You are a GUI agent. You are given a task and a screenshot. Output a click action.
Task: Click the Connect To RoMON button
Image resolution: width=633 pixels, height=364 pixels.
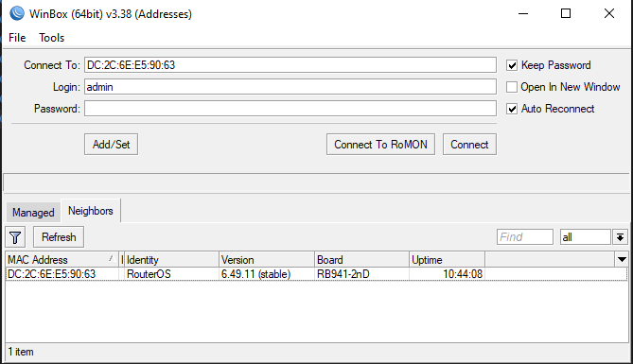(380, 145)
